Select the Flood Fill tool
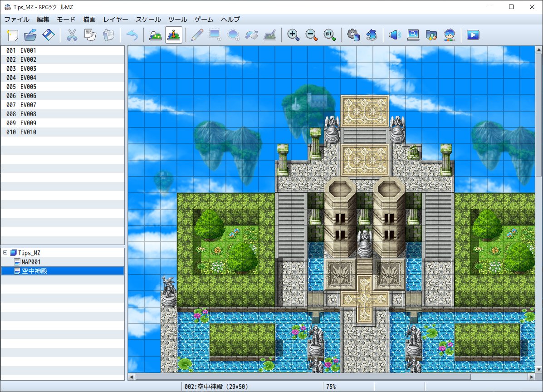 252,35
